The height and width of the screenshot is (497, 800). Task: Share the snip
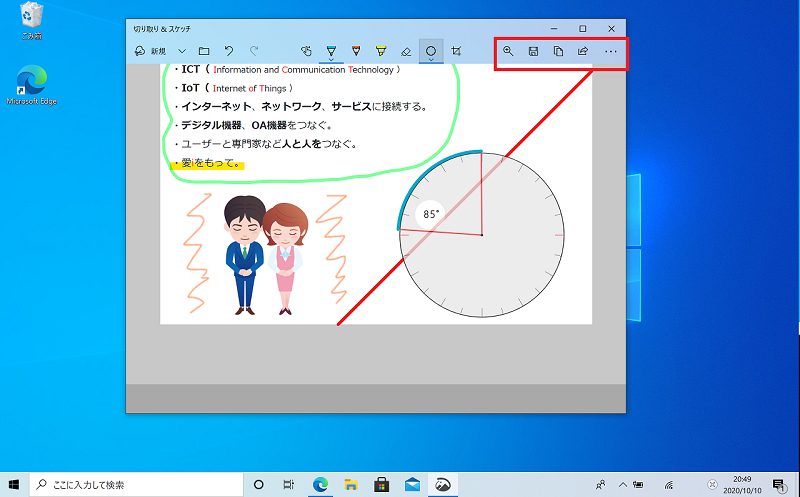tap(583, 51)
